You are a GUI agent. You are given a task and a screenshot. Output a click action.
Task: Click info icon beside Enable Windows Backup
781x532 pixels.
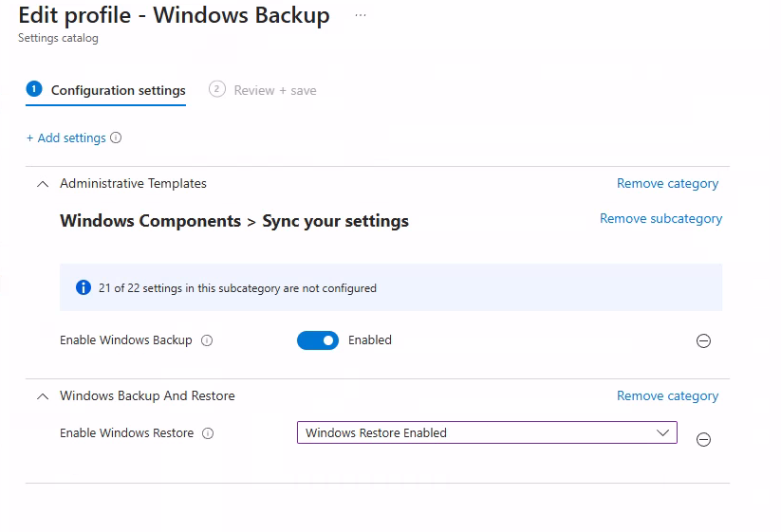coord(207,340)
